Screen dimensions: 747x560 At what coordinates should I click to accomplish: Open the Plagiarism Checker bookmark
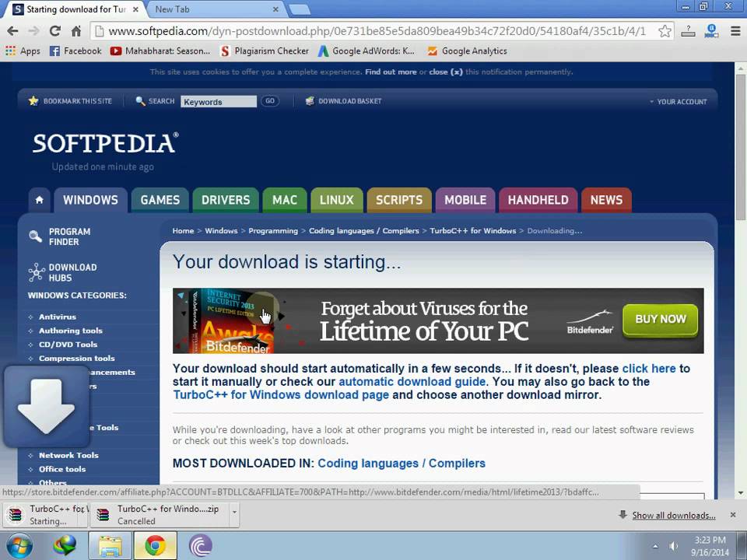265,51
